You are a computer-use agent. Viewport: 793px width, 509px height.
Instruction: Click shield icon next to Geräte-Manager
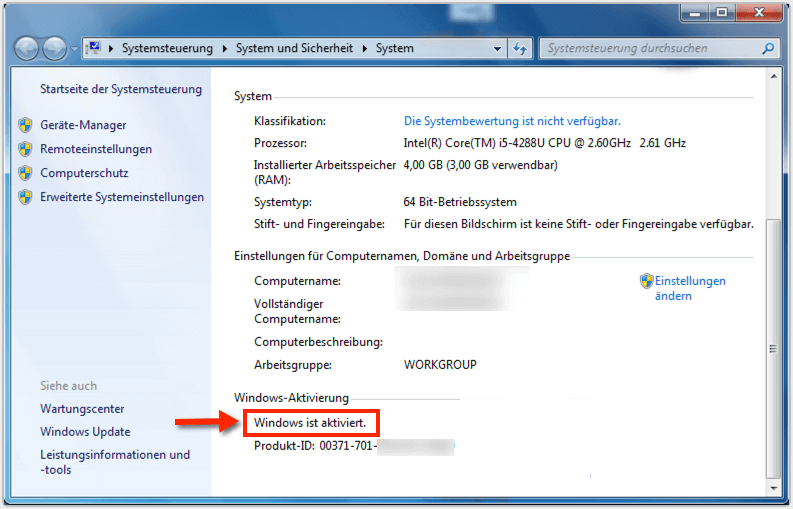pos(25,125)
